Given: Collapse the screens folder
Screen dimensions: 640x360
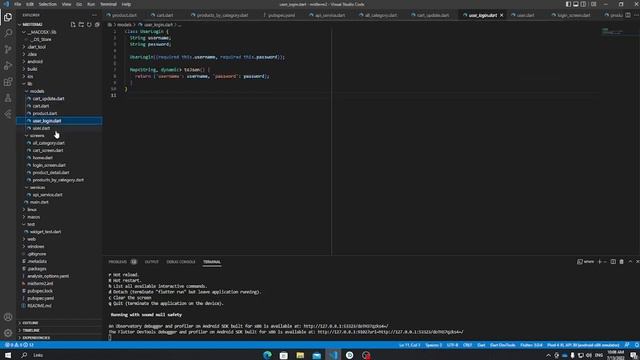Looking at the screenshot, I should pos(59,136).
